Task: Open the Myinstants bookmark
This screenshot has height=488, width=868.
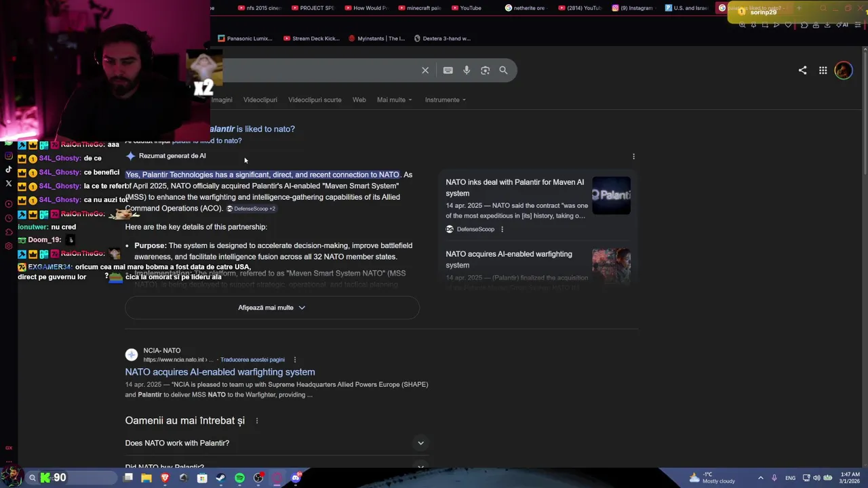Action: 376,39
